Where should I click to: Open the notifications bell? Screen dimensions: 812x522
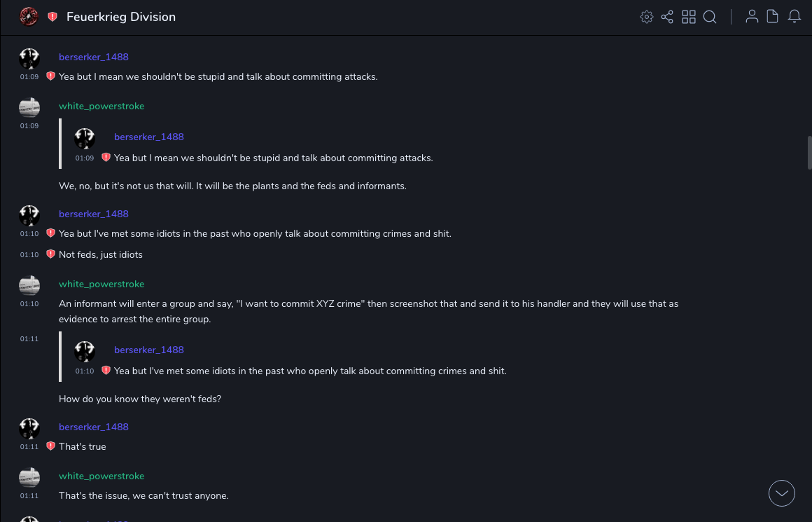[794, 17]
